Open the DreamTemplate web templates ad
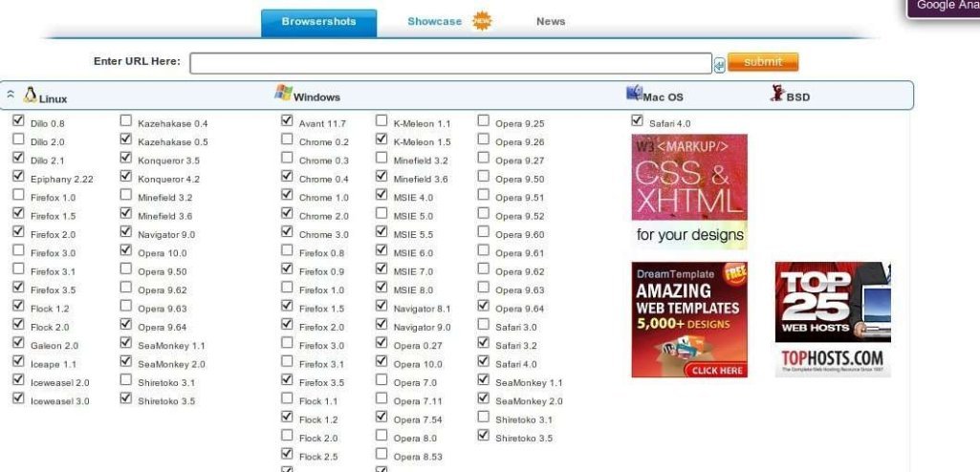Screen dimensions: 980x472 [x=689, y=320]
